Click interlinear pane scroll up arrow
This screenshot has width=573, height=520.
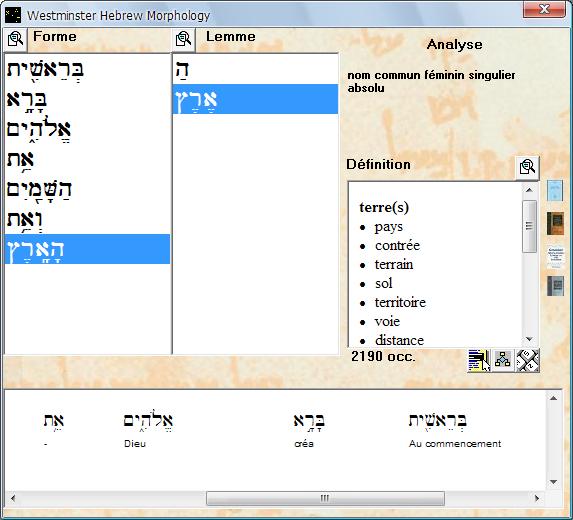point(553,398)
